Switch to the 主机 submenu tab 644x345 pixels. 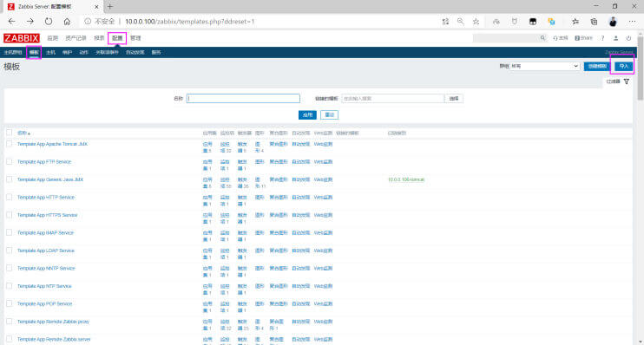pos(50,53)
